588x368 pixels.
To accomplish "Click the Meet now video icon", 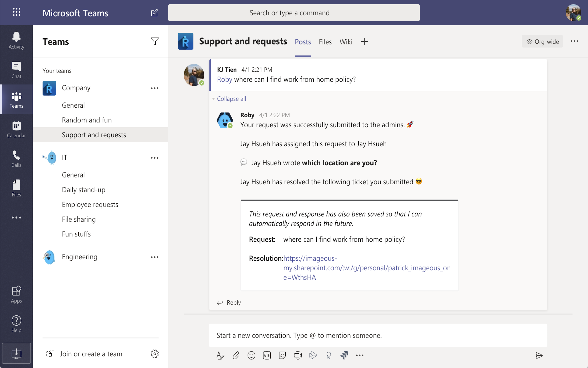I will click(x=298, y=355).
